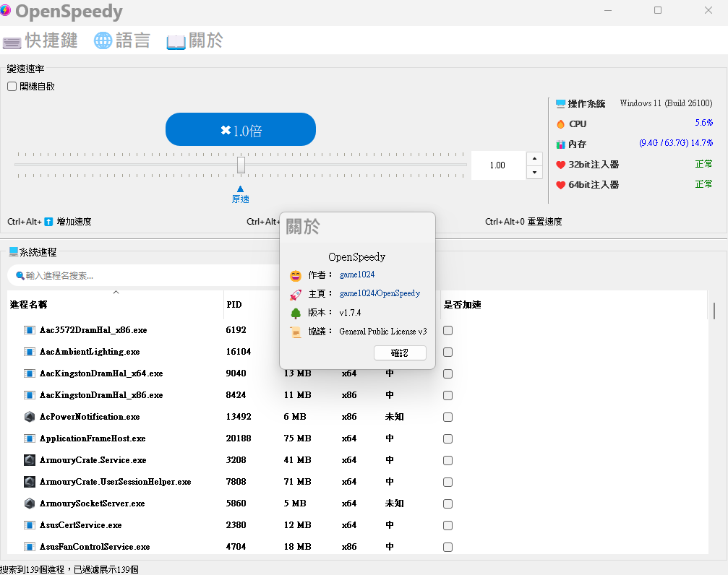728x575 pixels.
Task: Check acceleration for AsusCertService.exe
Action: click(x=447, y=525)
